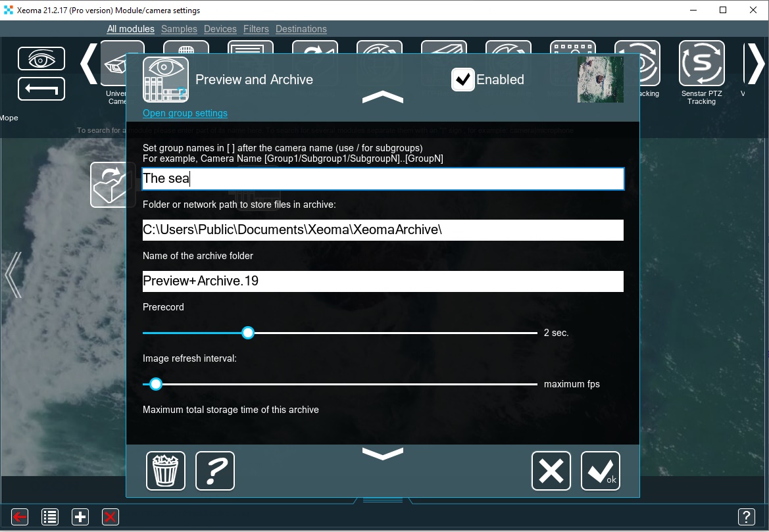Click the "maximum fps" value text
769x532 pixels.
(x=572, y=385)
